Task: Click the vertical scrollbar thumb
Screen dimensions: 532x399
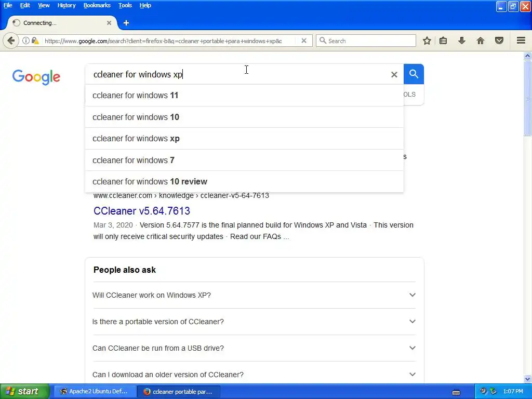Action: point(528,98)
